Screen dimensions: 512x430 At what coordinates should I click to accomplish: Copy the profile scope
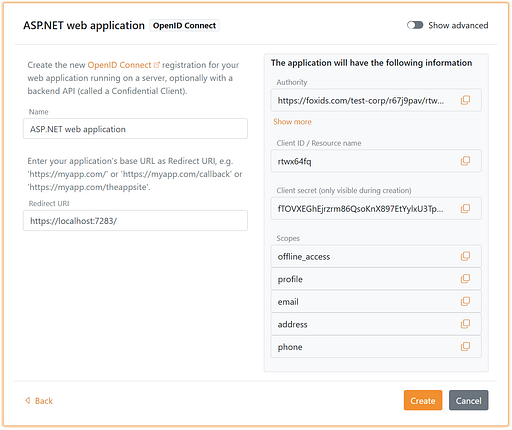[465, 279]
